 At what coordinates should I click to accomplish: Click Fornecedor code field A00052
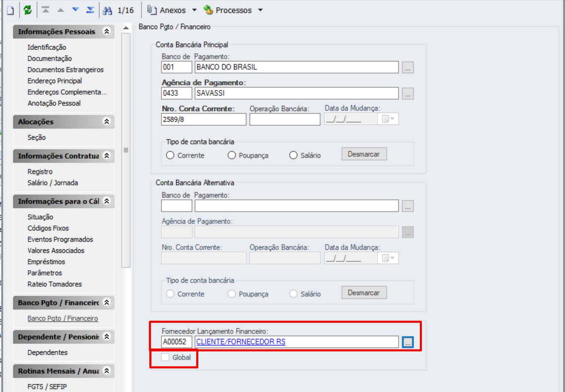point(176,342)
